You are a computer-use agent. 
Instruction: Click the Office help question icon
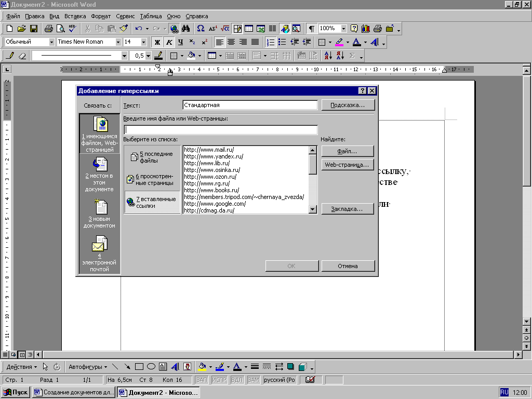[x=354, y=29]
